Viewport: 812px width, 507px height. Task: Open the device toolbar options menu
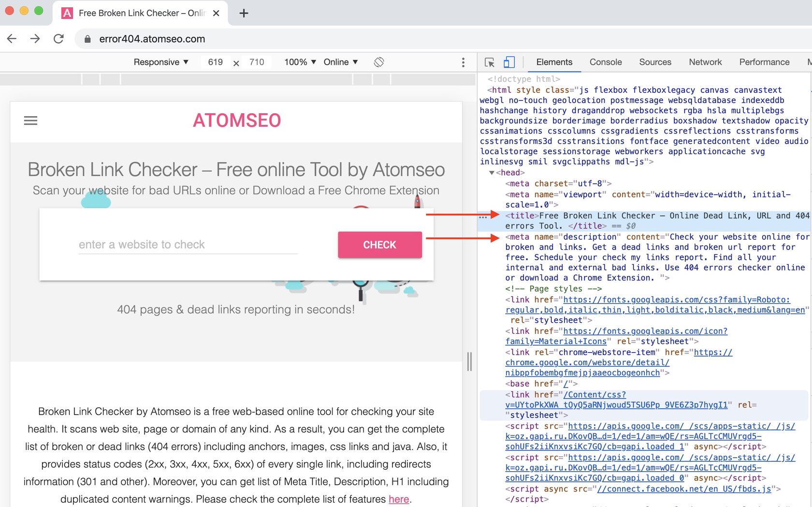(463, 62)
